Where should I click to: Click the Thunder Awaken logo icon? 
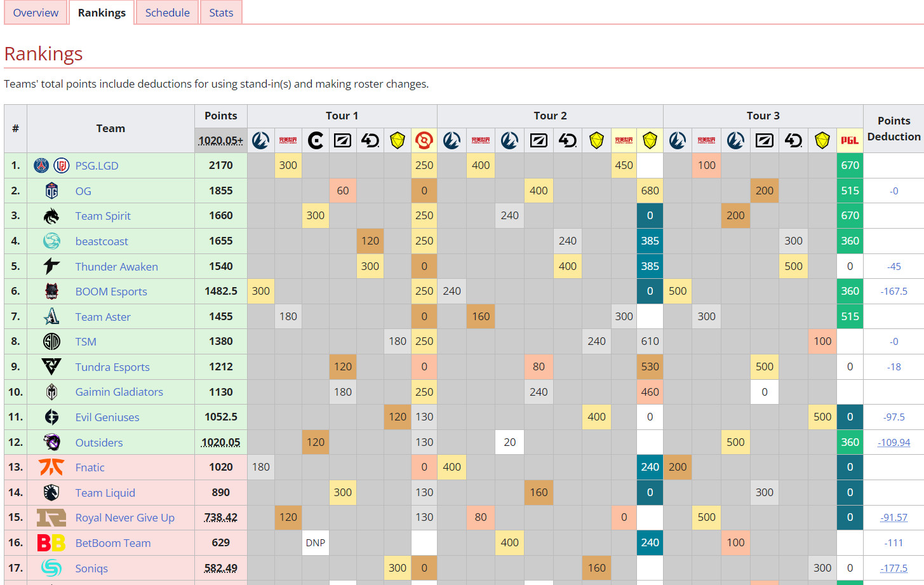pyautogui.click(x=51, y=266)
